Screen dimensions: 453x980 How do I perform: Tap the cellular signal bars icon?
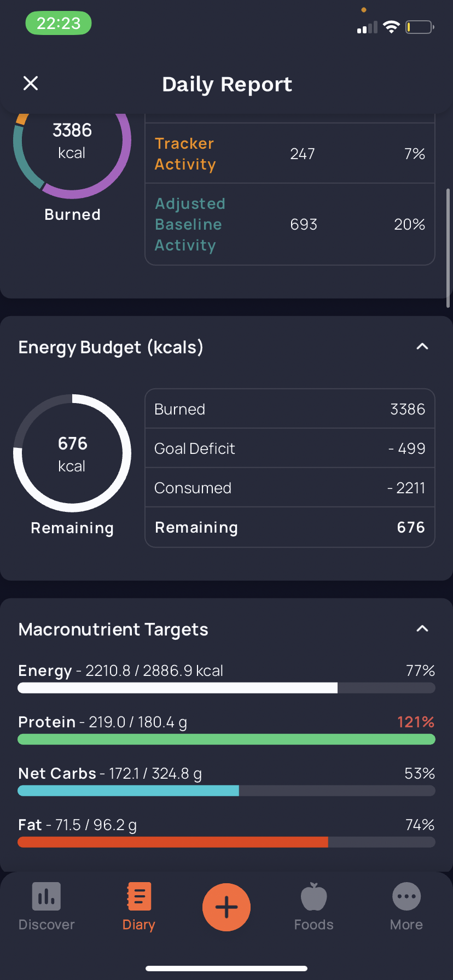point(367,27)
